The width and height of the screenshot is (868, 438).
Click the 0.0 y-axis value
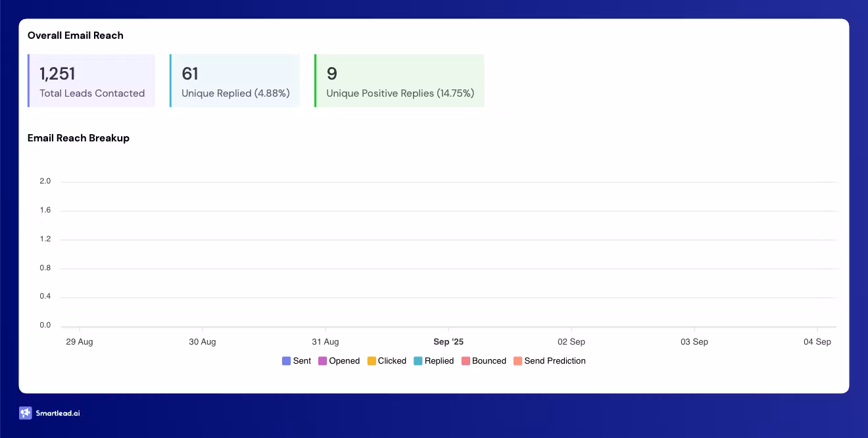(x=45, y=326)
